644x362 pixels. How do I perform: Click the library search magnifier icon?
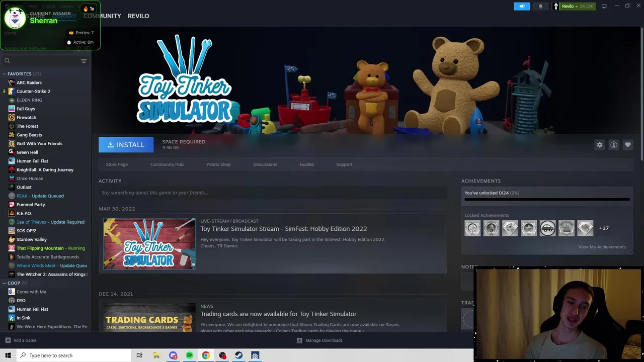(x=7, y=61)
